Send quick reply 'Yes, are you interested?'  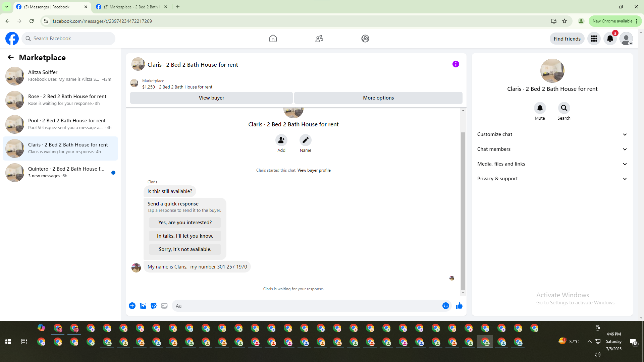coord(185,223)
